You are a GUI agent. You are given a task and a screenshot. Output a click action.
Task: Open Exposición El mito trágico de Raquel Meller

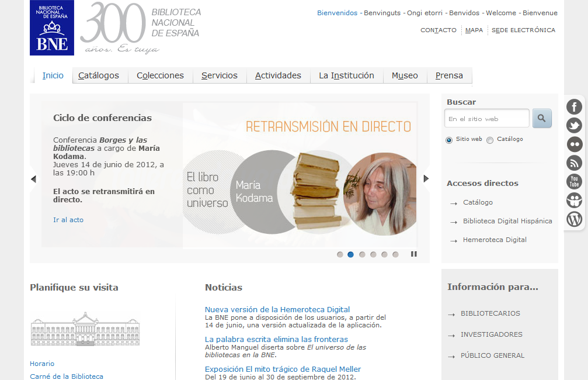283,369
